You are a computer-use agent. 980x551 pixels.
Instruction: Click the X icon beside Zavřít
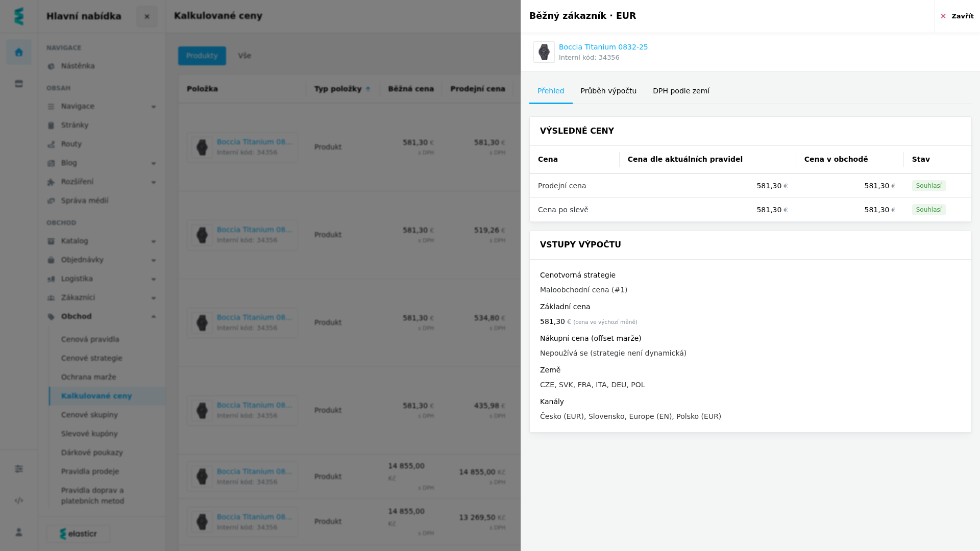[x=943, y=16]
